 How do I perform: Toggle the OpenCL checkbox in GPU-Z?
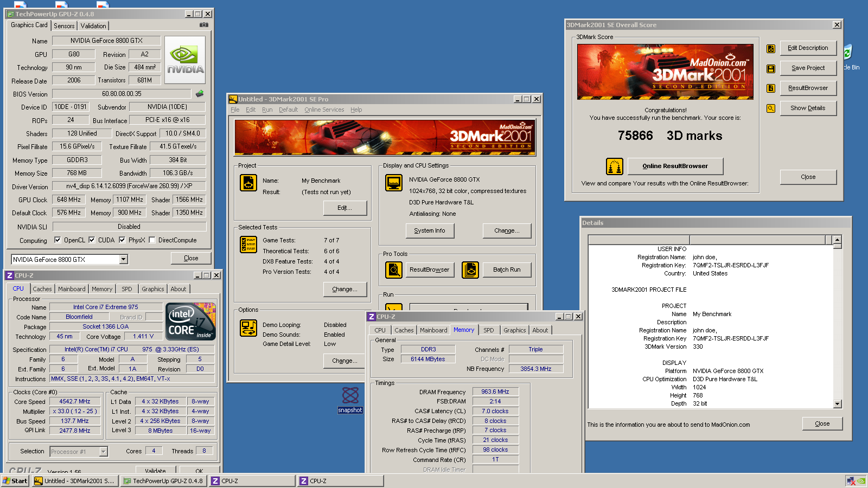pyautogui.click(x=58, y=240)
